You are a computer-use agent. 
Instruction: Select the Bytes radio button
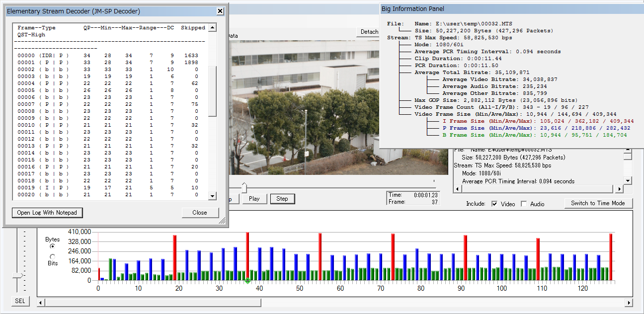(52, 246)
